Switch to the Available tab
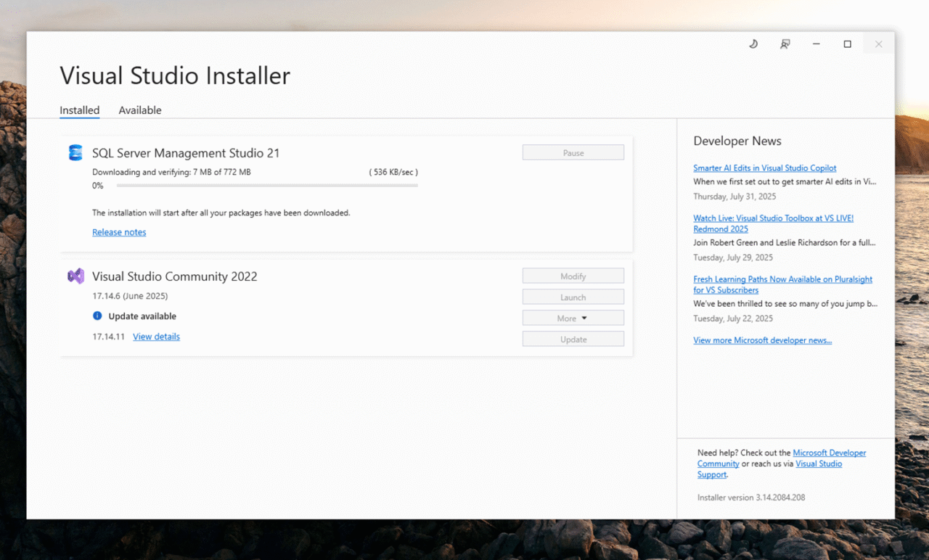The image size is (929, 560). click(x=140, y=110)
